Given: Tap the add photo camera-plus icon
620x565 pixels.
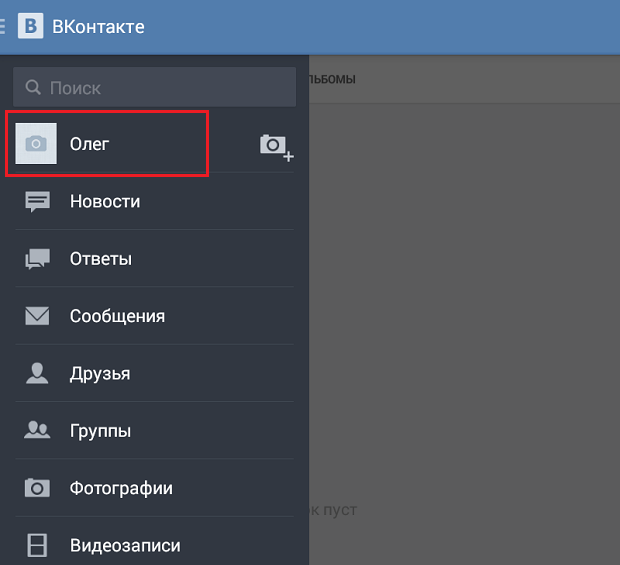Looking at the screenshot, I should click(276, 147).
